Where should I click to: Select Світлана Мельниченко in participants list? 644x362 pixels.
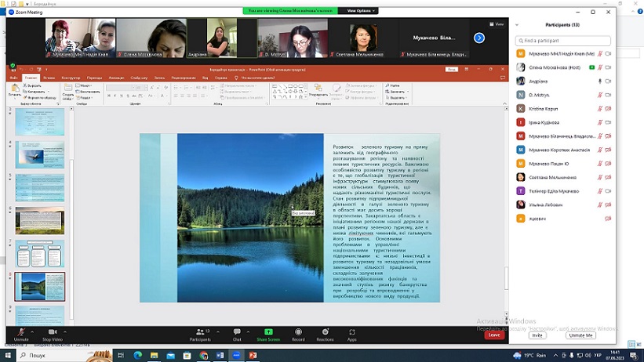[563, 177]
